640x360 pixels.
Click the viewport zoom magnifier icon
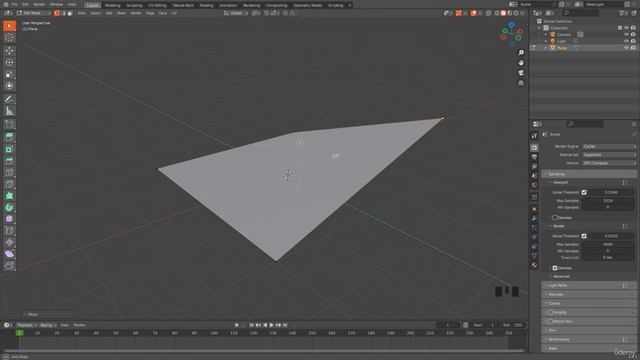point(521,53)
